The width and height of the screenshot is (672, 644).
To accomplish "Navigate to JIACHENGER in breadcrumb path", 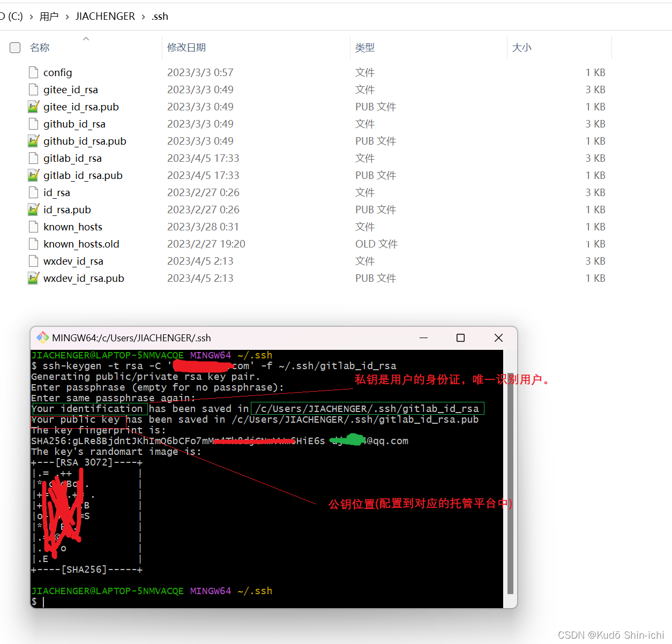I will click(x=105, y=16).
